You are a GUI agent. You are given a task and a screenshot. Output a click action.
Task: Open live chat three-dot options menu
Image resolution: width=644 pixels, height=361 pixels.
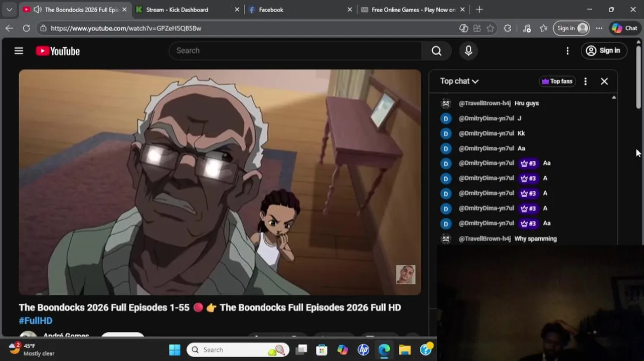pos(585,81)
